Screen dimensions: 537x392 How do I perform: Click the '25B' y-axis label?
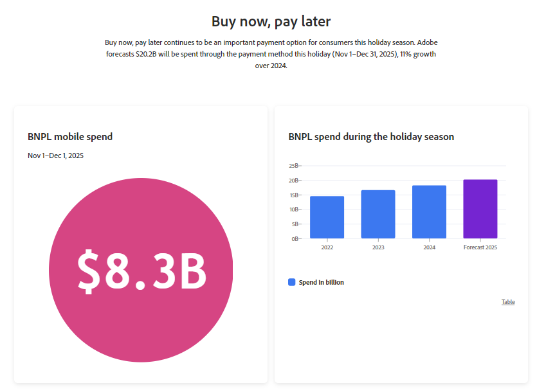pyautogui.click(x=293, y=166)
